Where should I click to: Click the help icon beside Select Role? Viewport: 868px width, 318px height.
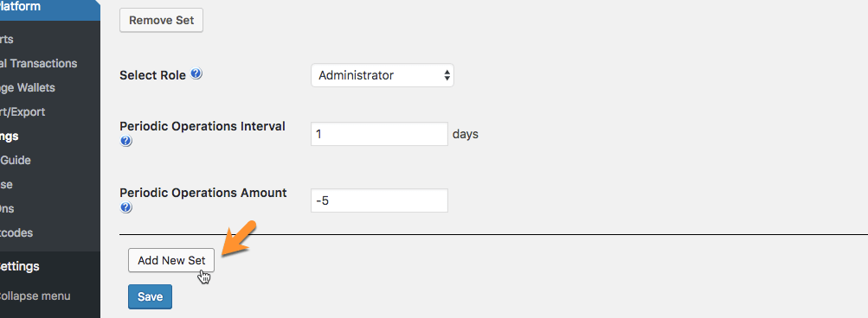(196, 74)
